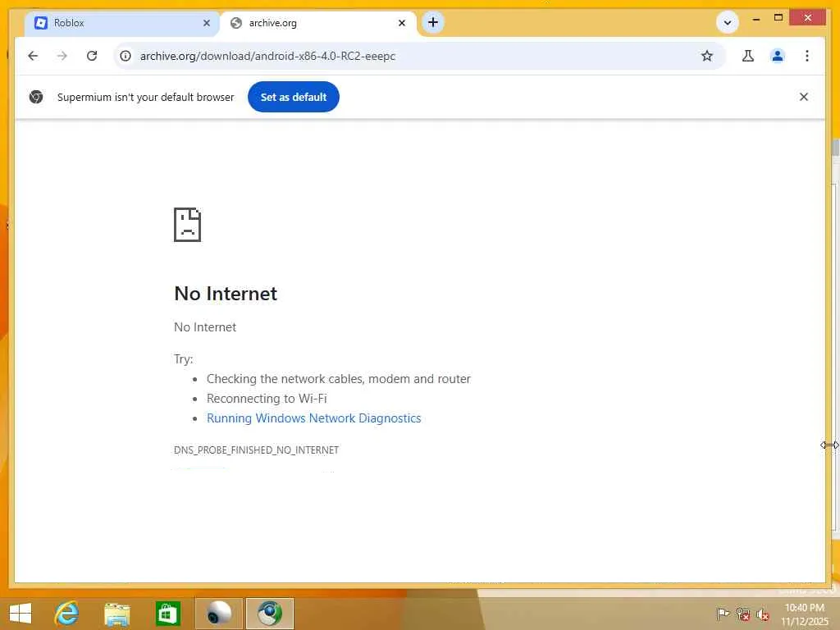Open Internet Explorer from the taskbar
This screenshot has width=840, height=630.
pos(67,613)
